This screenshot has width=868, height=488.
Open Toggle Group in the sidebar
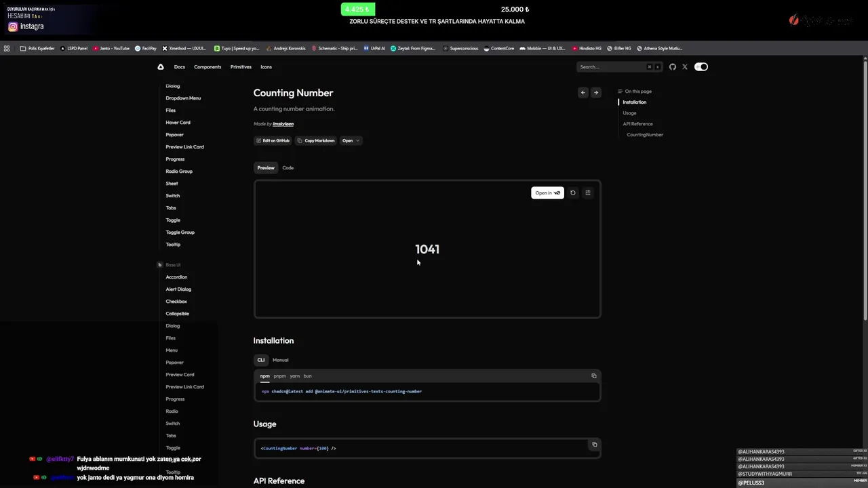tap(180, 232)
